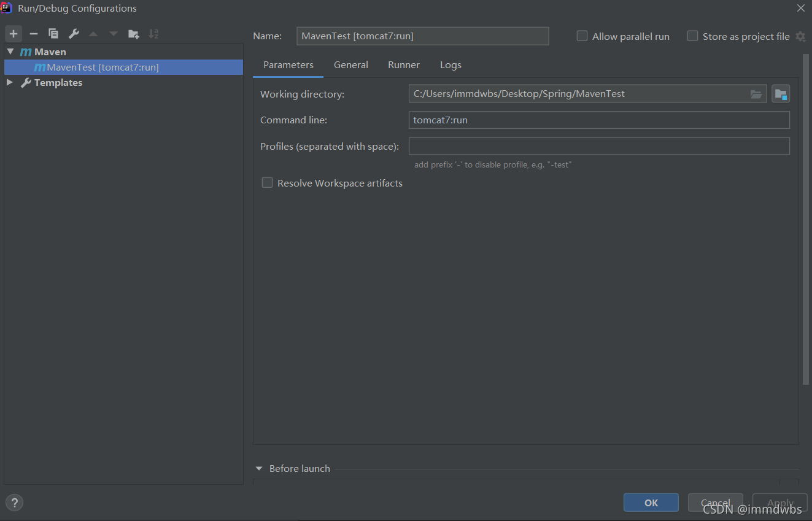This screenshot has height=521, width=812.
Task: Click the Before launch label
Action: (x=300, y=468)
